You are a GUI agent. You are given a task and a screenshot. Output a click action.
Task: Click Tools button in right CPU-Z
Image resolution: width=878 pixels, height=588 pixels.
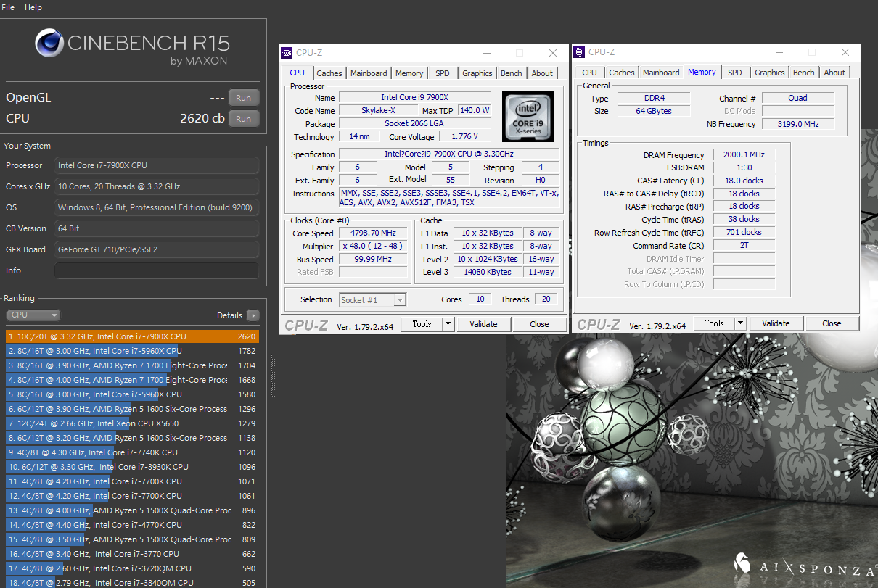coord(714,323)
